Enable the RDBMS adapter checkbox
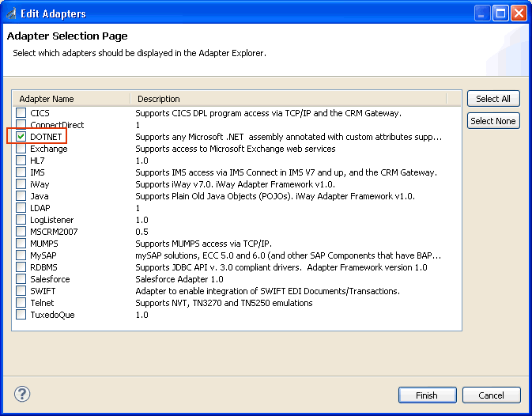This screenshot has width=532, height=416. [21, 267]
